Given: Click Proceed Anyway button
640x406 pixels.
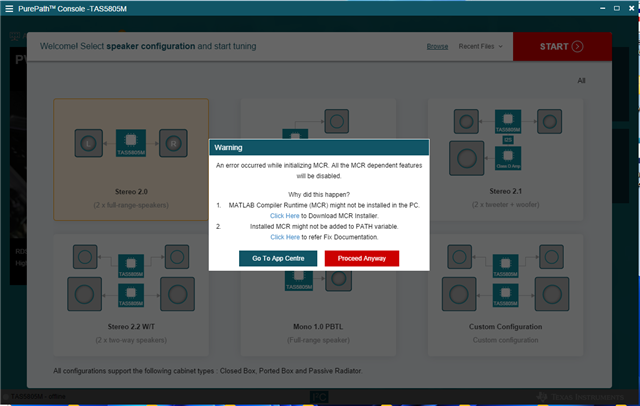Looking at the screenshot, I should 362,258.
